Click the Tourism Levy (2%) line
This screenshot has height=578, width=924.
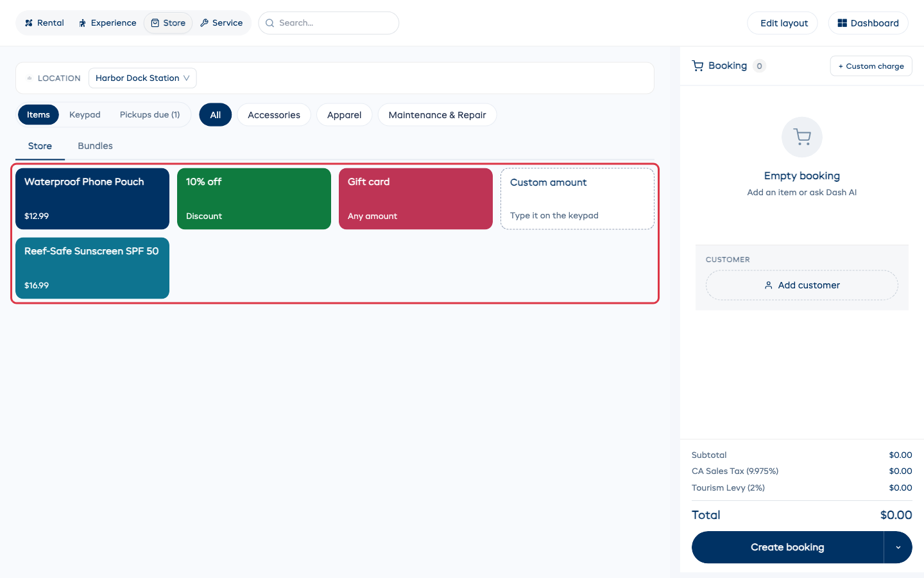tap(802, 488)
